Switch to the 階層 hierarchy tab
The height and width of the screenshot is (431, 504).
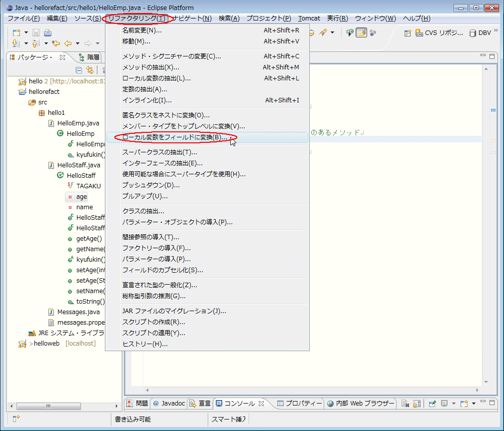[x=90, y=57]
